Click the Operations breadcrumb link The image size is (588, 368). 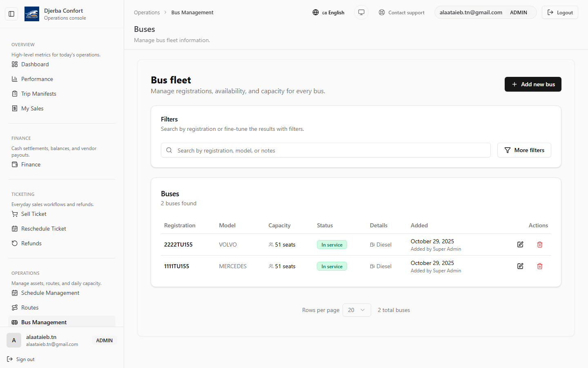147,13
